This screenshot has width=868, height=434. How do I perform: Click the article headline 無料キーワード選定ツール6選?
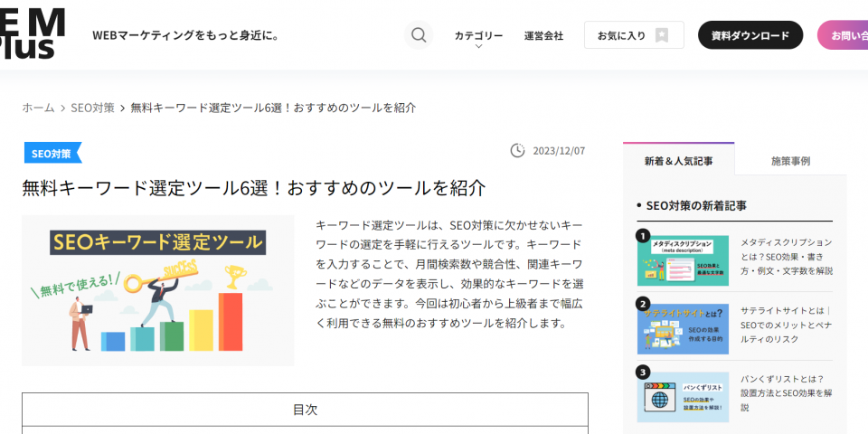(254, 188)
